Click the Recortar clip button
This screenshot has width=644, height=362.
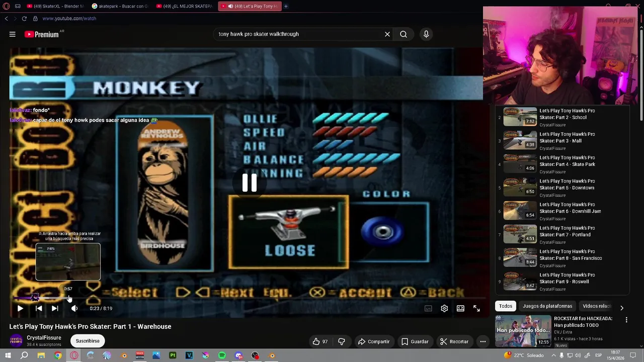click(x=454, y=341)
